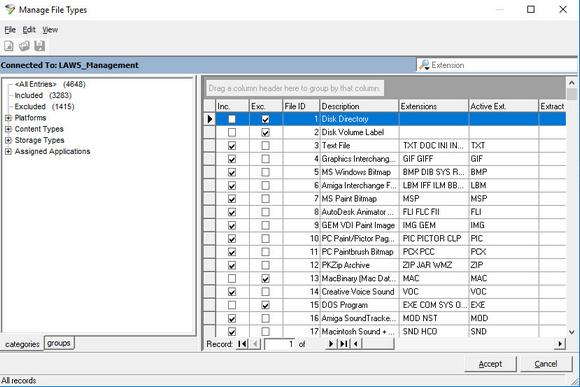
Task: Click the group-by column header drop area
Action: pos(295,88)
